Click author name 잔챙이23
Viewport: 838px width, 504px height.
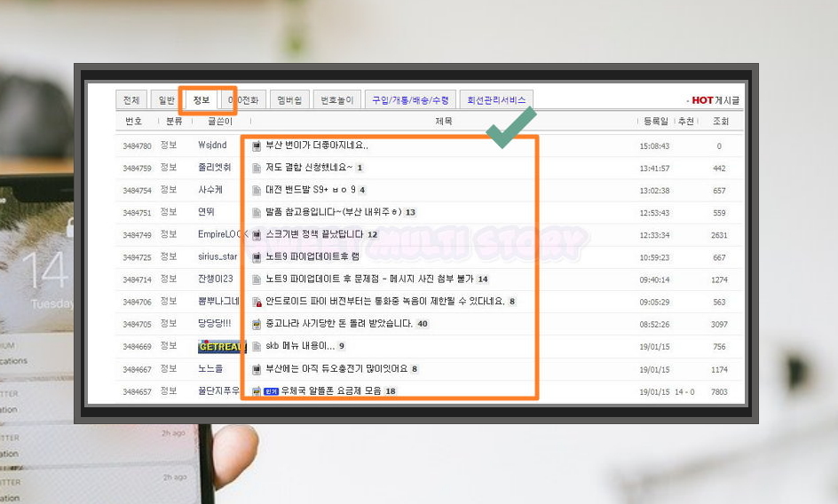216,279
